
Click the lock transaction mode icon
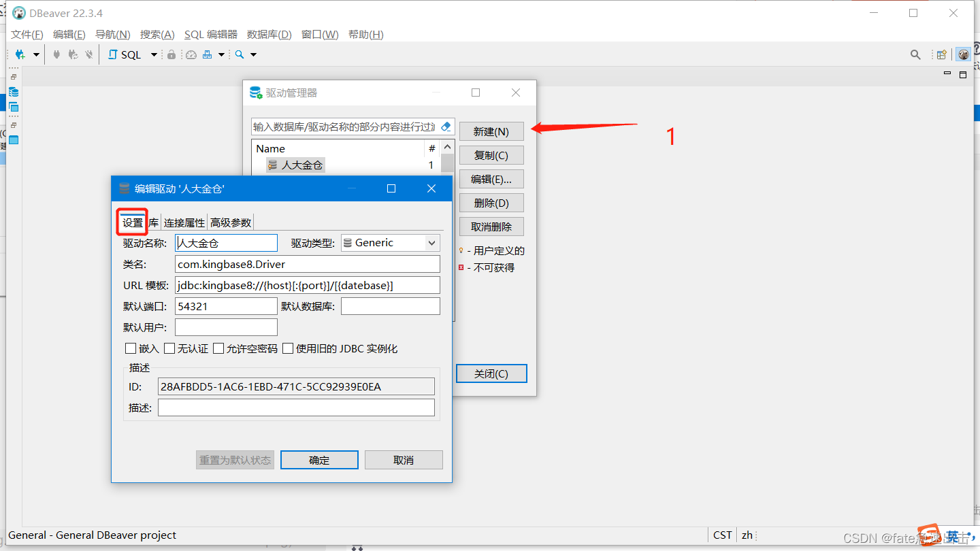171,54
